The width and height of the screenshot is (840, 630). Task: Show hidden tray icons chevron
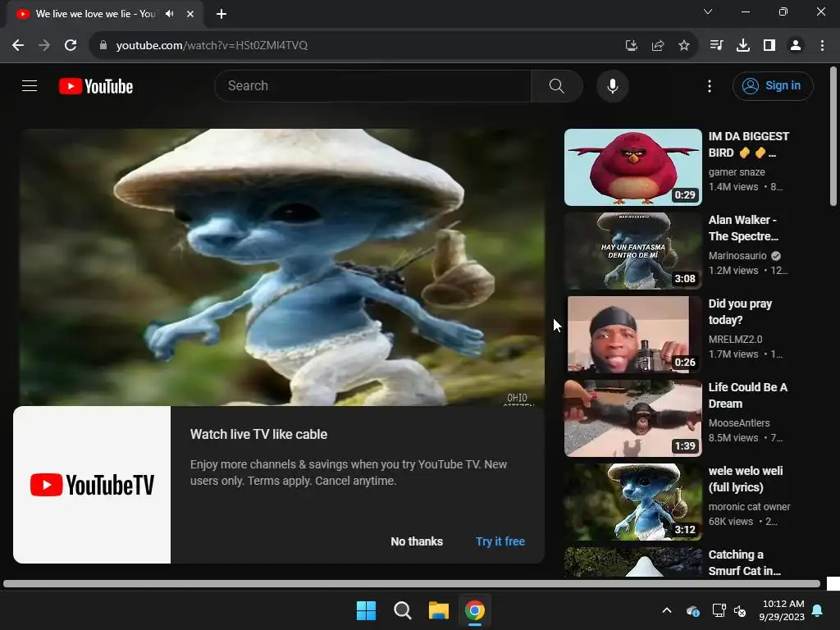667,610
